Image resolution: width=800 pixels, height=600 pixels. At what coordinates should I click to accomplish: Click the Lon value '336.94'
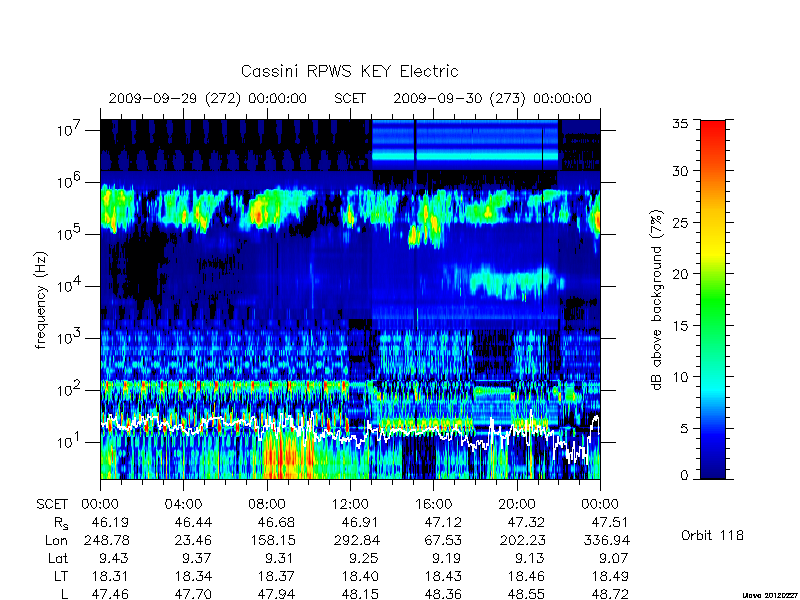point(607,540)
